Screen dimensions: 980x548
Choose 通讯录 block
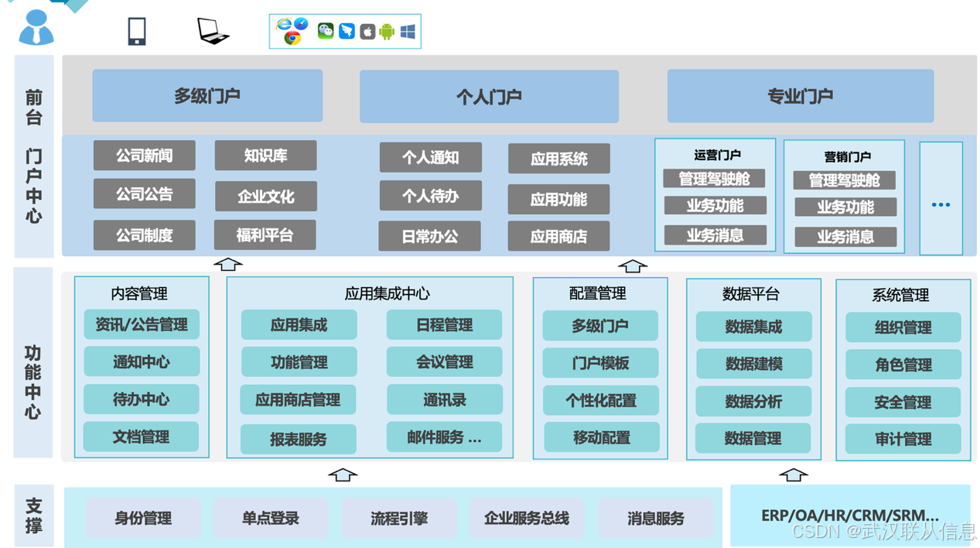coord(445,399)
